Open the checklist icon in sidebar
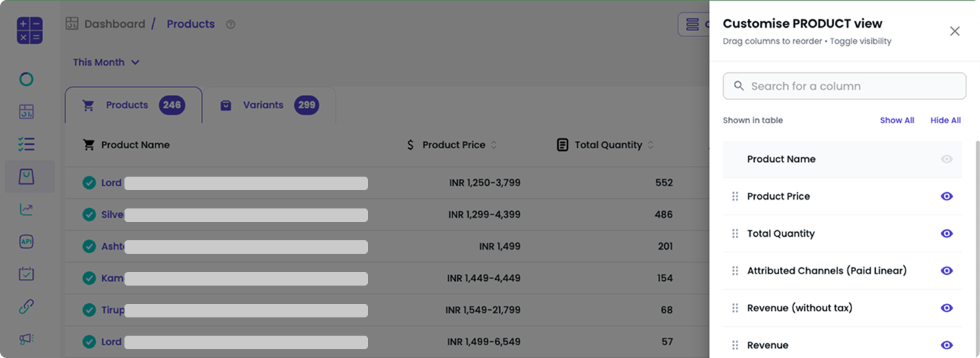Image resolution: width=980 pixels, height=358 pixels. coord(26,144)
